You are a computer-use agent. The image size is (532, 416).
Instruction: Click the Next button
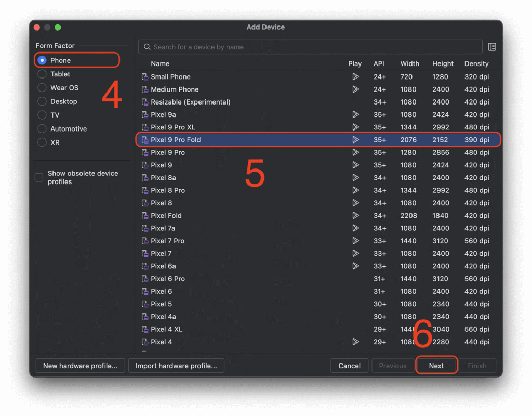(436, 366)
